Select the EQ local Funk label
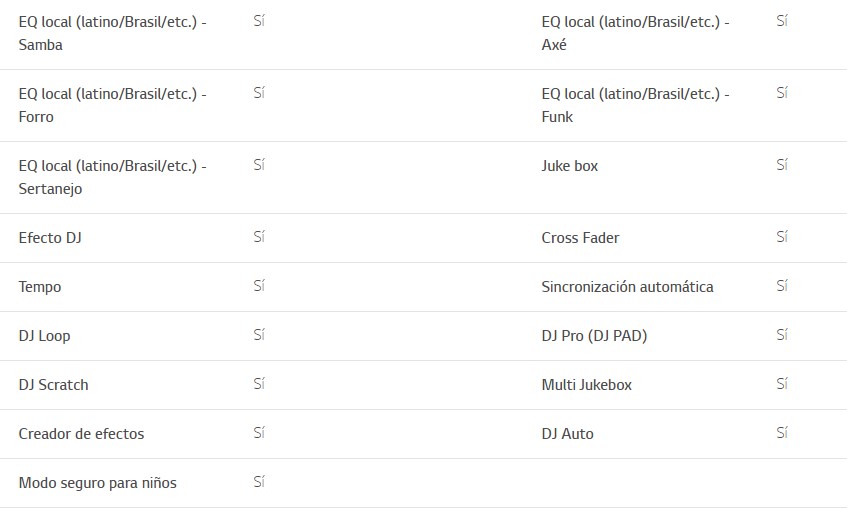 635,105
